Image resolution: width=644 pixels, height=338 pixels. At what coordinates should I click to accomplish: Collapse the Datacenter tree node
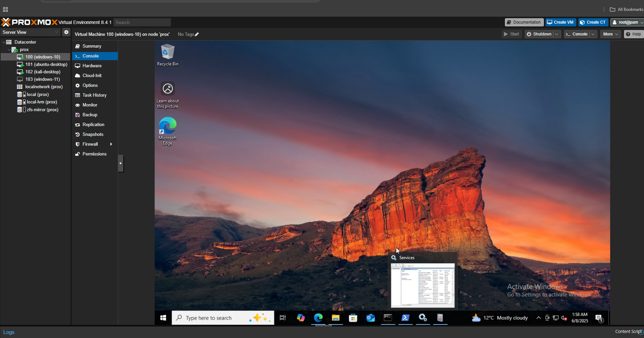coord(4,42)
